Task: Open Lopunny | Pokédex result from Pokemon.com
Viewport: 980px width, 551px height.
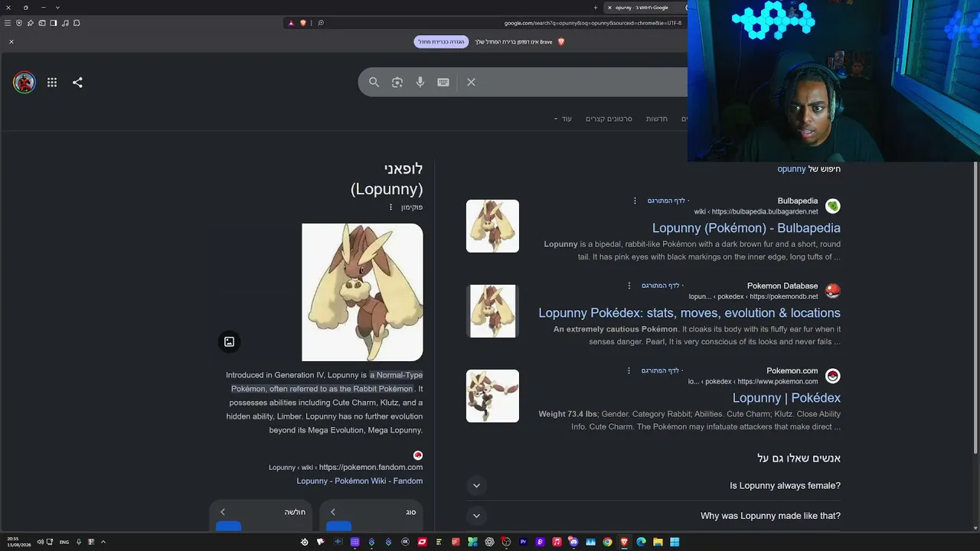Action: click(786, 398)
